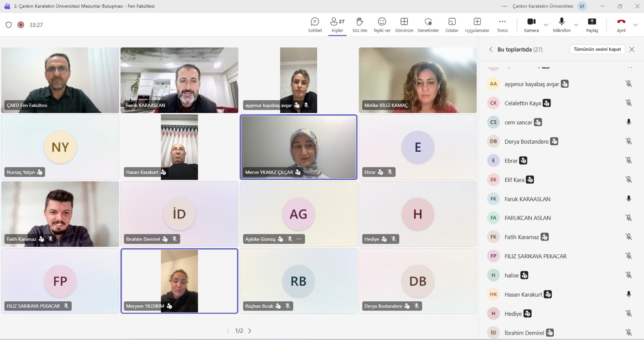Open Denetimler moderation controls
This screenshot has height=340, width=644.
428,25
